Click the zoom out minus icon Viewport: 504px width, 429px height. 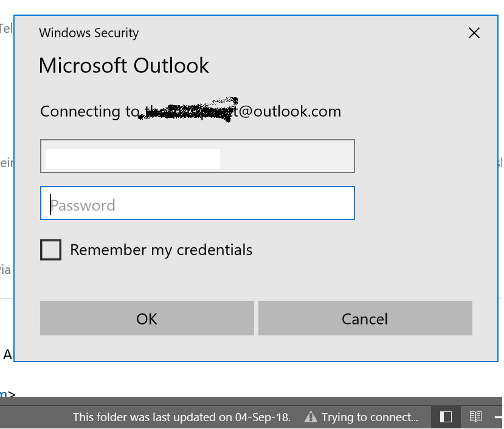[499, 417]
